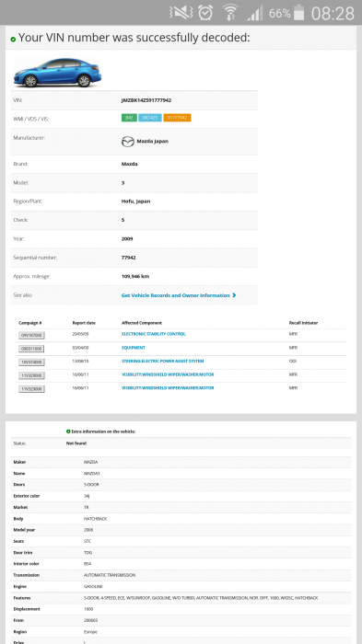Click the Status Not found value
362x644 pixels.
coord(76,443)
